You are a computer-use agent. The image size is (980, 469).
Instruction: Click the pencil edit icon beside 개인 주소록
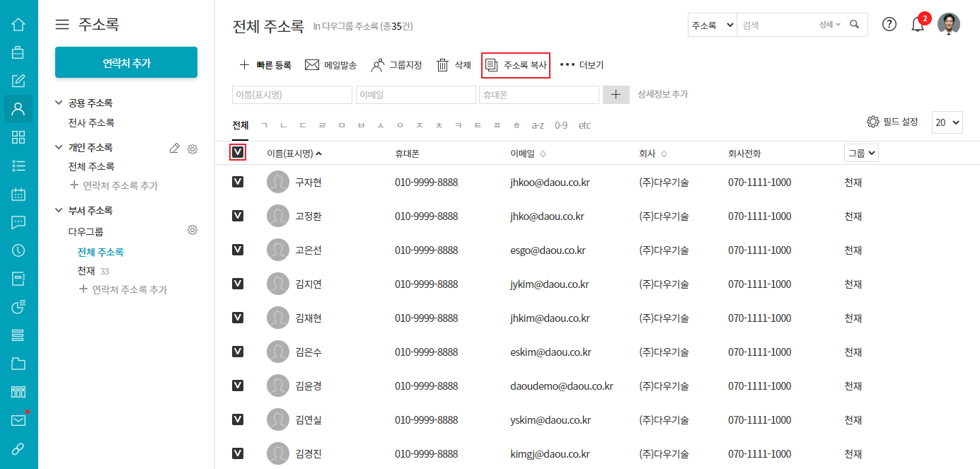coord(175,148)
